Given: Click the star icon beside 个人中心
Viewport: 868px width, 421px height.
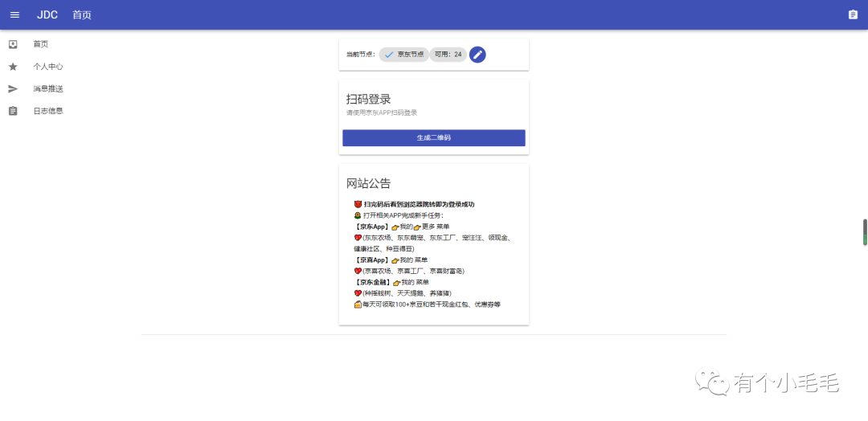Looking at the screenshot, I should coord(14,67).
